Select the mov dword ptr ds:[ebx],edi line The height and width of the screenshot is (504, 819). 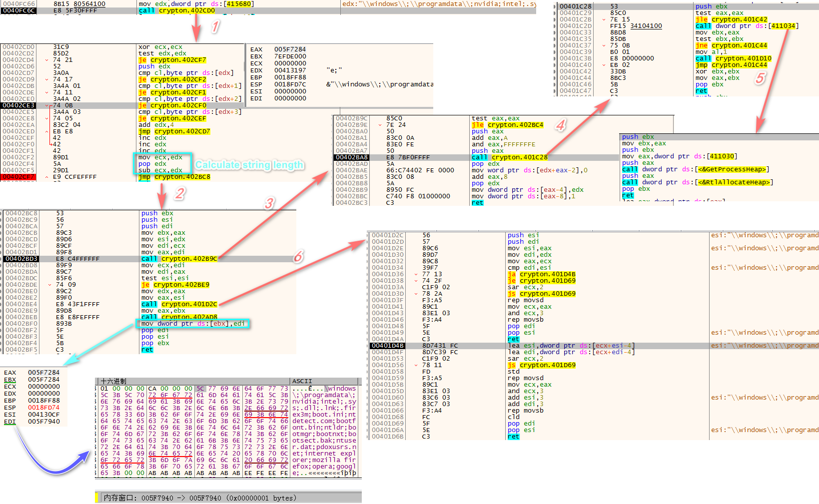[193, 324]
